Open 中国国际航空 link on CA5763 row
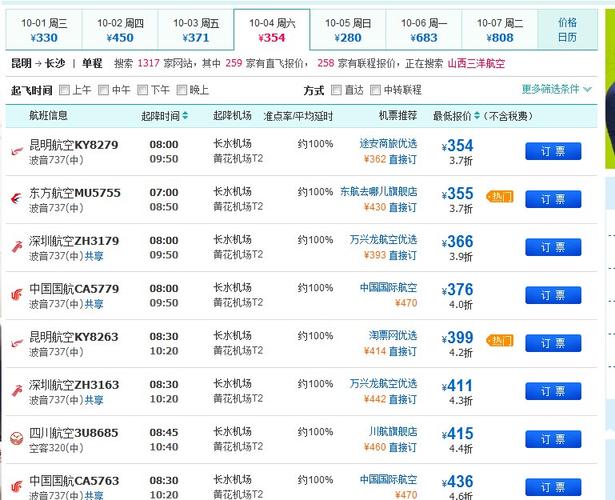 (388, 479)
